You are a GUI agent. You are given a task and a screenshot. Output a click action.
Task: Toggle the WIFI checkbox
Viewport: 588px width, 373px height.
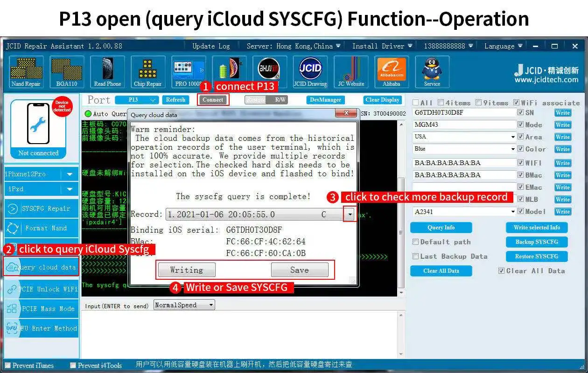coord(521,163)
